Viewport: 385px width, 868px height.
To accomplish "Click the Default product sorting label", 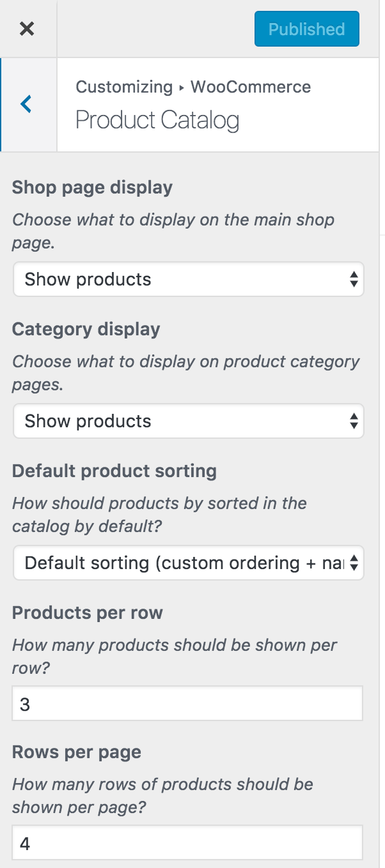I will point(114,471).
